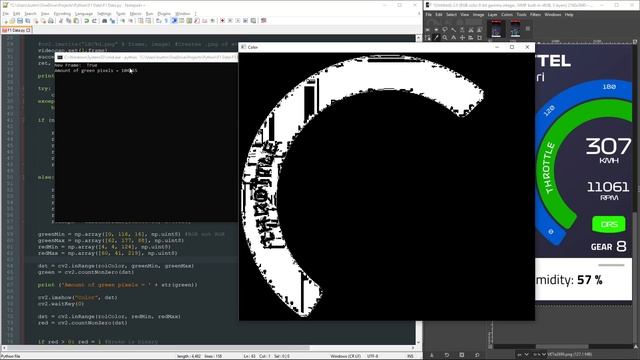Open GIMP Filters menu
Image resolution: width=640 pixels, height=360 pixels.
pyautogui.click(x=535, y=15)
